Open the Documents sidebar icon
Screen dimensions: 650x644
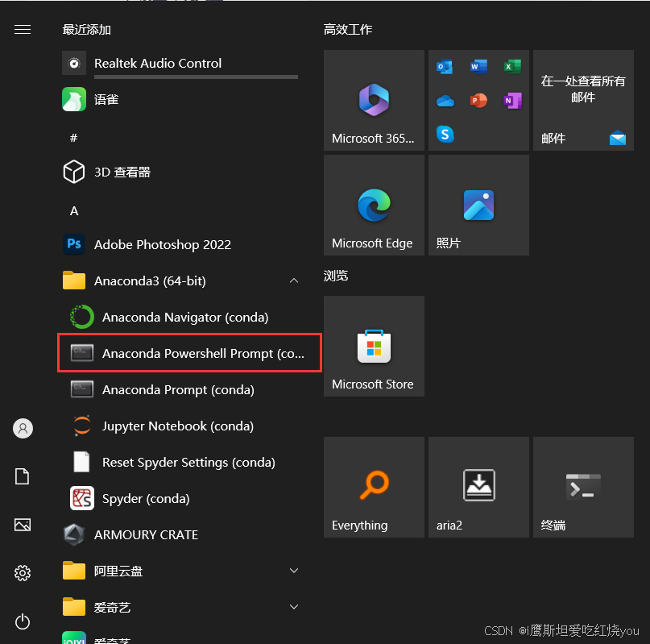point(22,476)
